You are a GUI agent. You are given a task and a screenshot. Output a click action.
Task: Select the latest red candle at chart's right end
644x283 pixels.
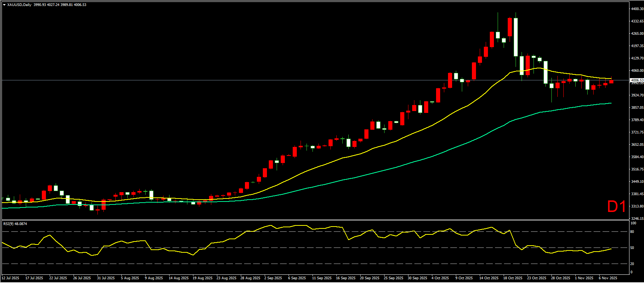point(611,82)
